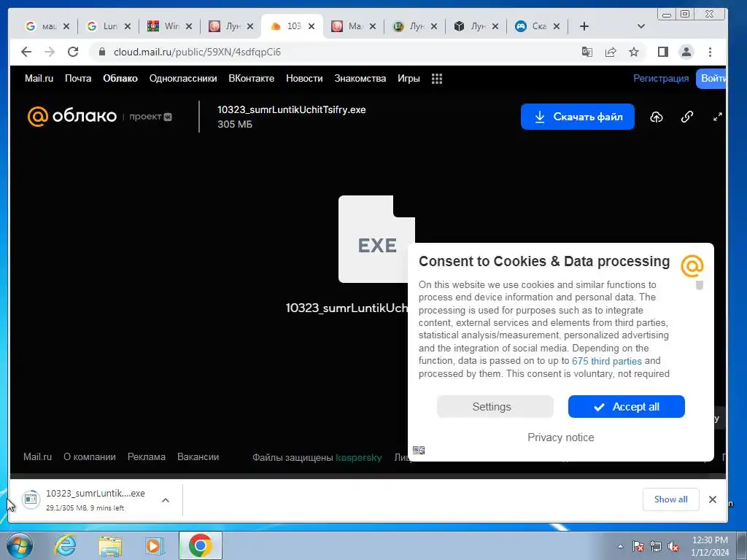Click Show all downloads button
The width and height of the screenshot is (747, 560).
click(671, 499)
